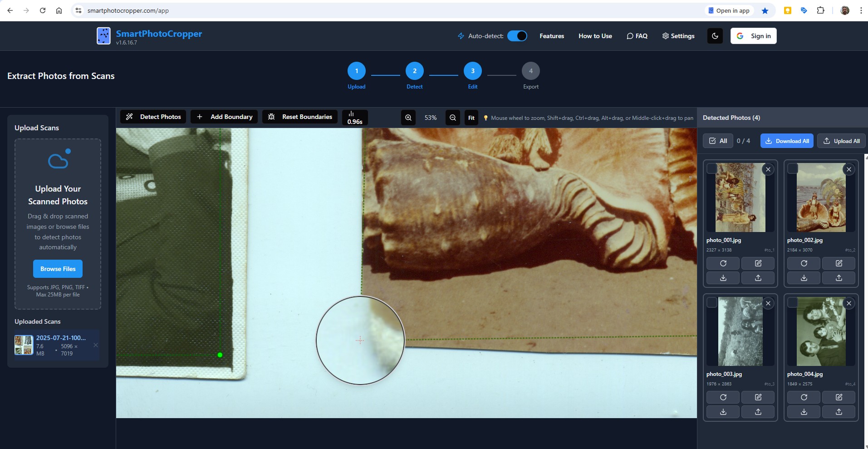
Task: Navigate to the Features menu item
Action: 551,36
